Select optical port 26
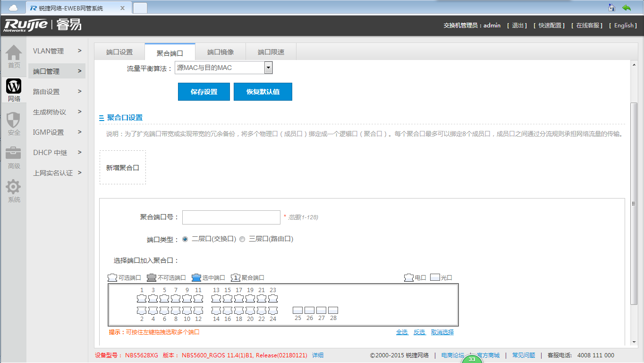The width and height of the screenshot is (644, 363). tap(309, 311)
